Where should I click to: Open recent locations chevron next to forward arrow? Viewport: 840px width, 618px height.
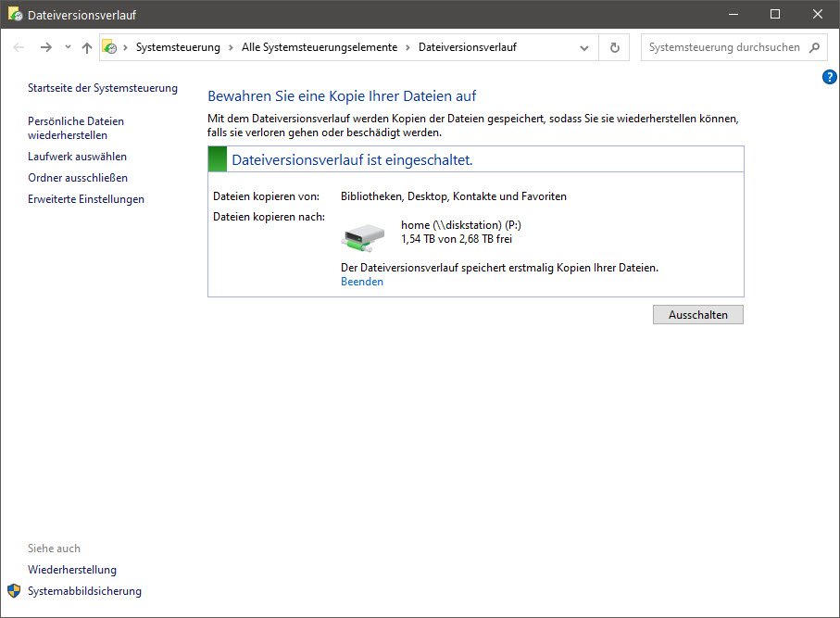pyautogui.click(x=68, y=47)
